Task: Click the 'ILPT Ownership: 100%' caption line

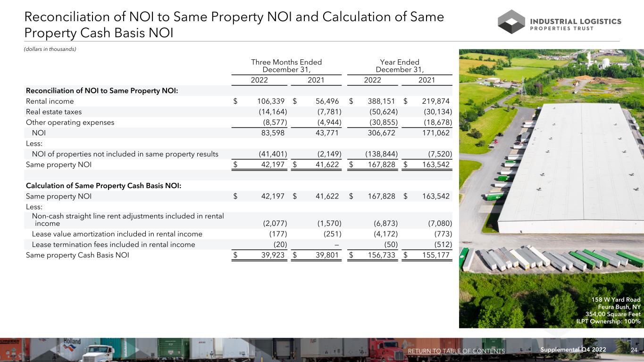Action: pos(609,321)
